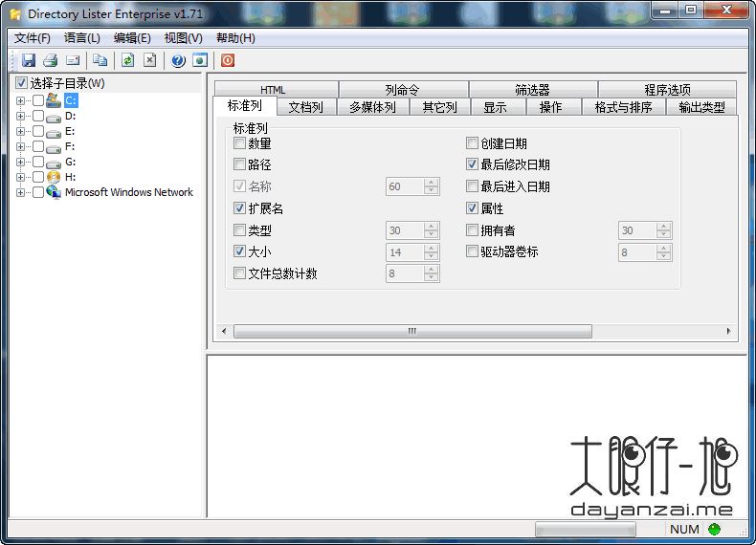The width and height of the screenshot is (756, 545).
Task: Enable the 类型 column checkbox
Action: click(239, 229)
